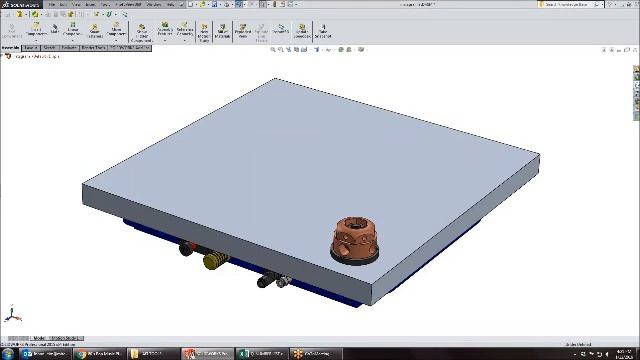Open Outlook from the taskbar
640x360 pixels.
(45, 353)
